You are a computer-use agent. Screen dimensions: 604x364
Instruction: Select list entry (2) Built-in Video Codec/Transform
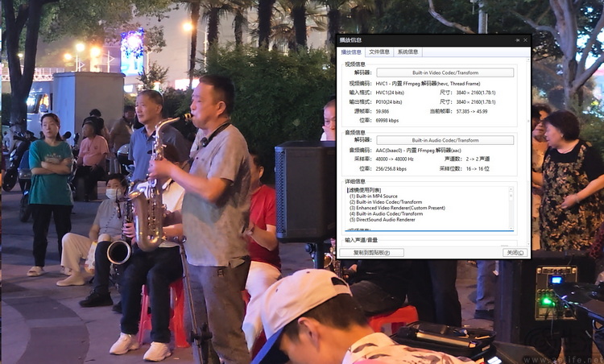[x=387, y=202]
